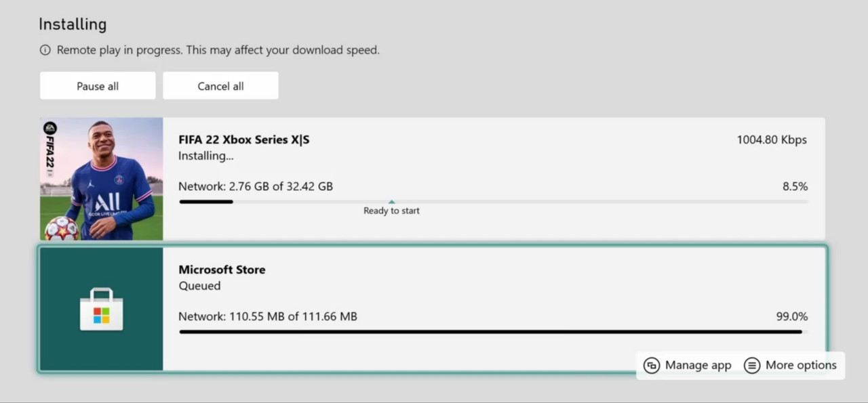
Task: Click the Queued status text
Action: 199,286
